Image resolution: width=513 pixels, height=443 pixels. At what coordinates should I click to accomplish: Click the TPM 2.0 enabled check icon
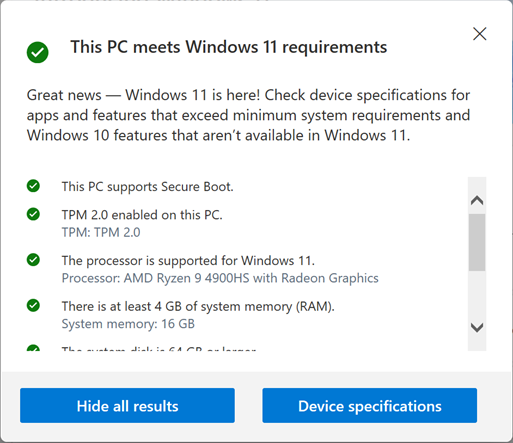click(33, 214)
